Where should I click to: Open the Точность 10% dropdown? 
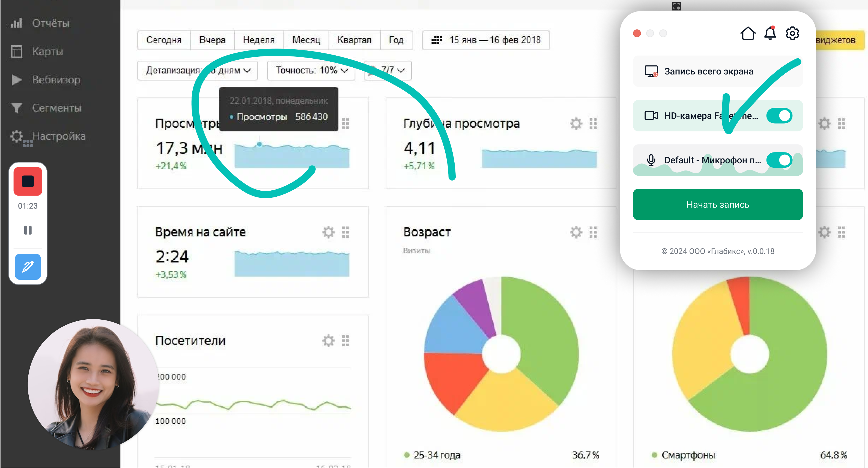click(311, 70)
